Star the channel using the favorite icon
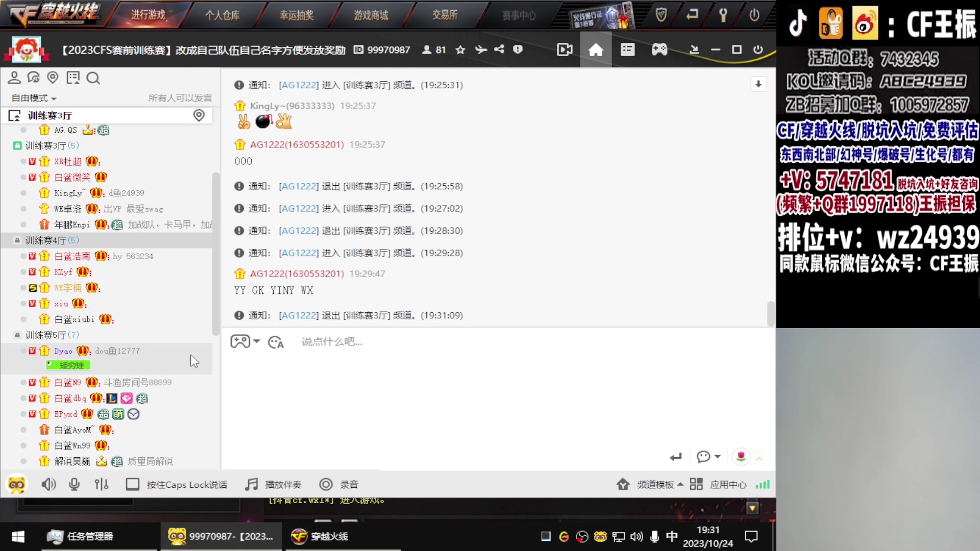 (460, 49)
